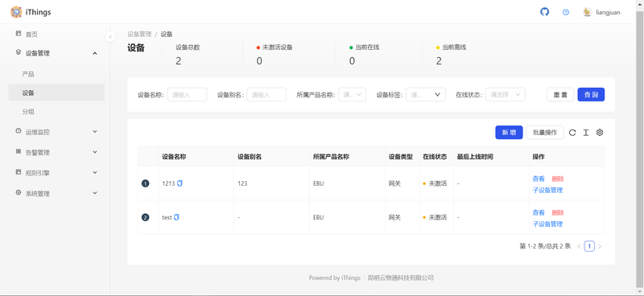The height and width of the screenshot is (296, 644).
Task: Open the 在线状态 dropdown
Action: [x=505, y=94]
